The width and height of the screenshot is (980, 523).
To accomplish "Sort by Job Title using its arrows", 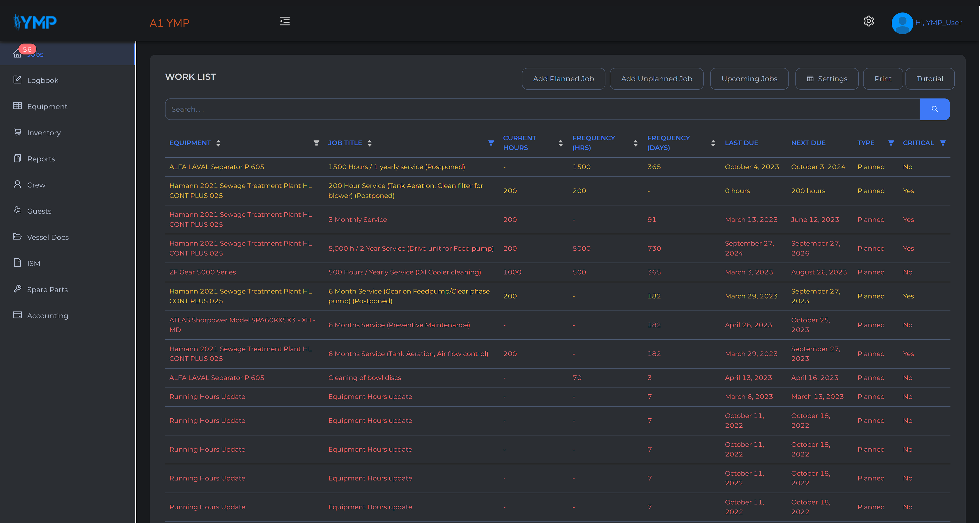I will [x=369, y=143].
